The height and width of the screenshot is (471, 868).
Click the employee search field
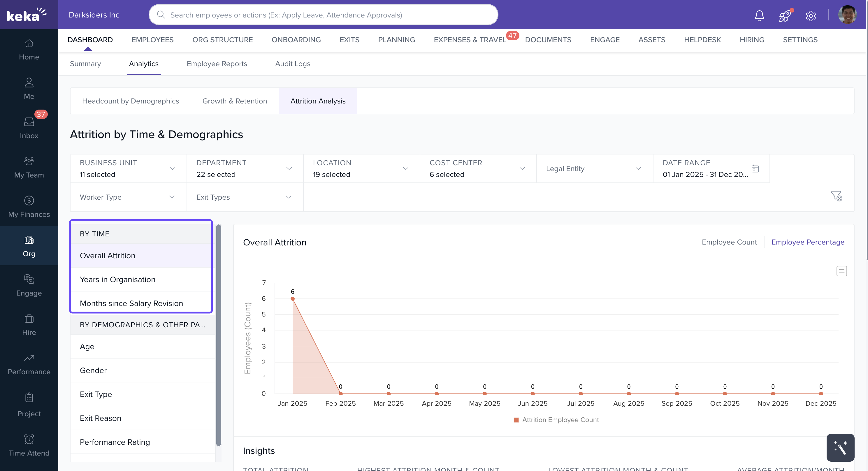click(324, 15)
